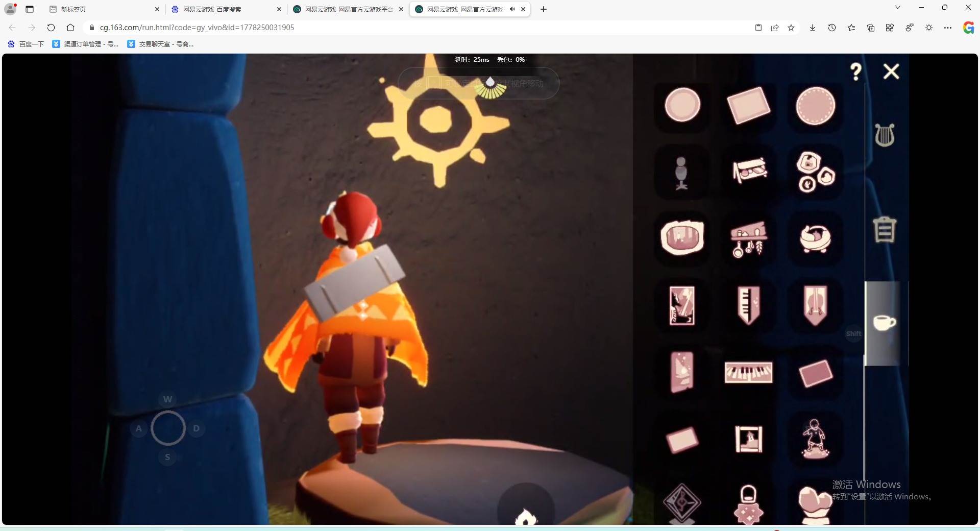Close the in-game item panel
The height and width of the screenshot is (531, 980).
[x=891, y=71]
